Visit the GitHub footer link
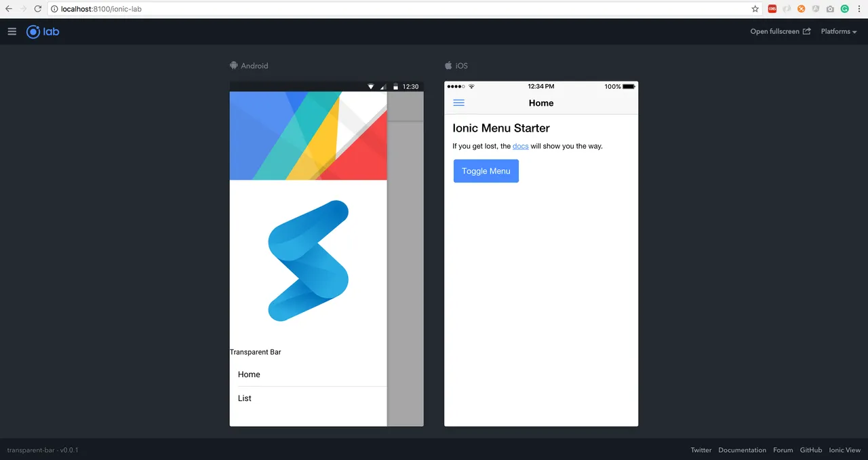868x460 pixels. point(811,450)
